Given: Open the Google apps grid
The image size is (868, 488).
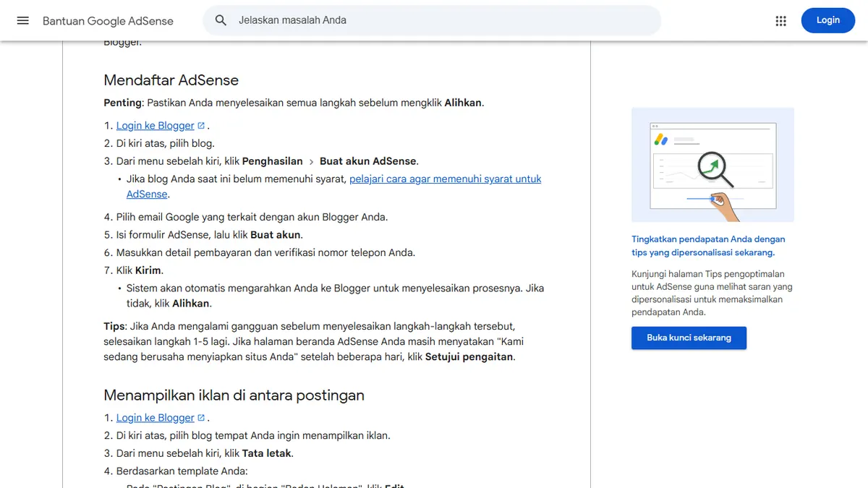Looking at the screenshot, I should pyautogui.click(x=780, y=20).
